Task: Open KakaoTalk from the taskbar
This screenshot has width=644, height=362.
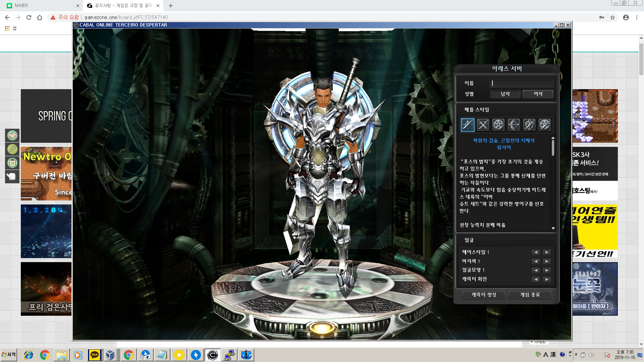Action: point(95,355)
